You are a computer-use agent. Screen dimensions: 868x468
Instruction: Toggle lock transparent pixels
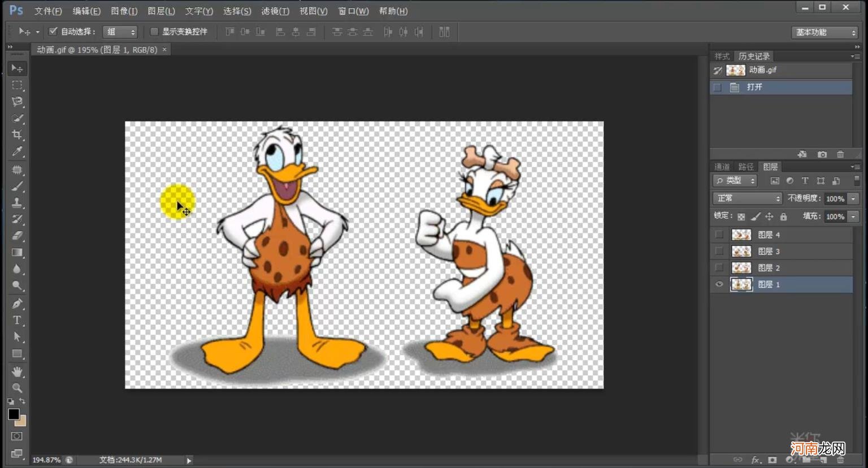[x=741, y=216]
